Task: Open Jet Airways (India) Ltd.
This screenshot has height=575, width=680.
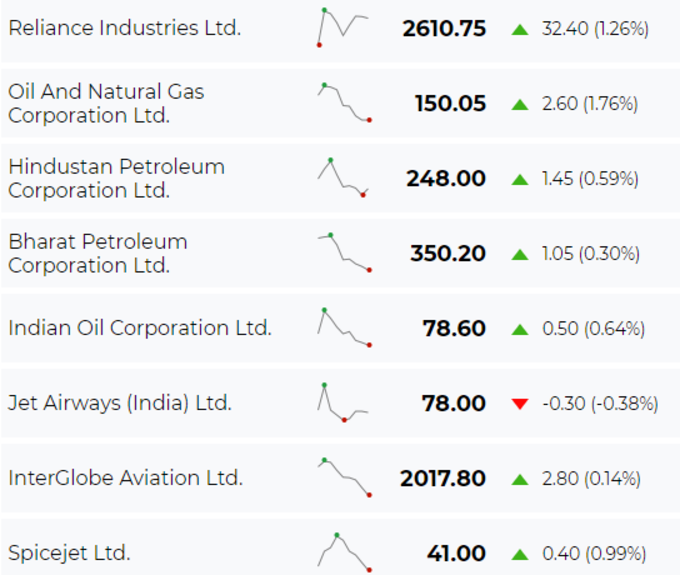Action: pyautogui.click(x=120, y=403)
